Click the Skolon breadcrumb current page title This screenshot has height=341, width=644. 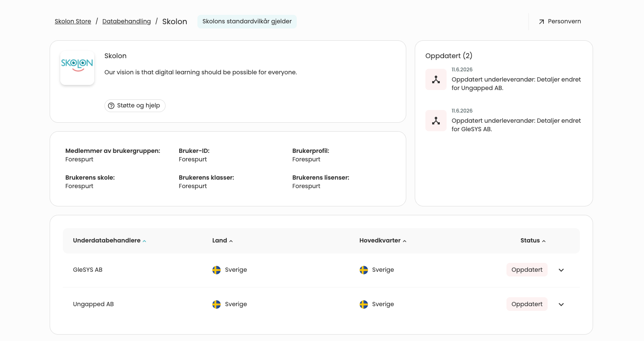pos(174,22)
